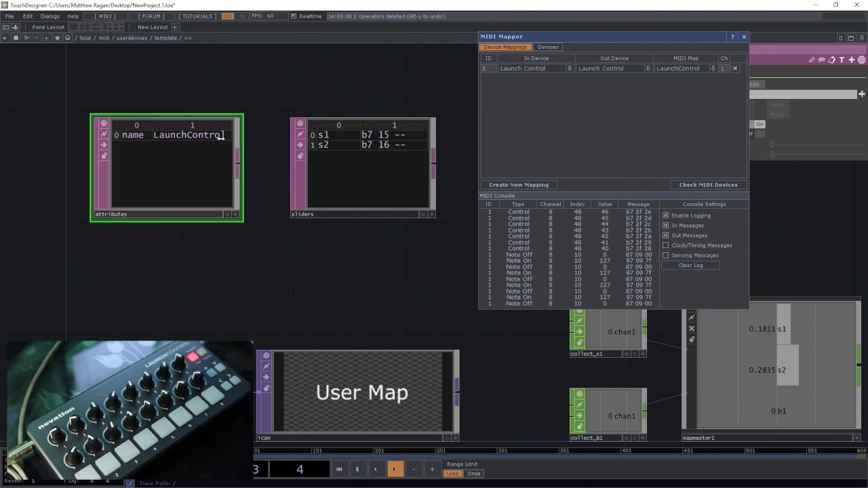Click the Clear Log button
This screenshot has height=488, width=868.
pyautogui.click(x=690, y=265)
